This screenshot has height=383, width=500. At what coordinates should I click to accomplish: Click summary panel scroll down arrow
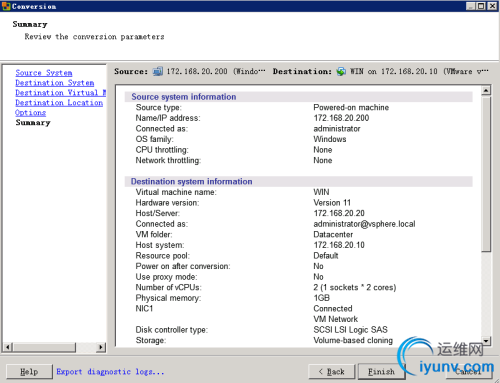[x=486, y=341]
